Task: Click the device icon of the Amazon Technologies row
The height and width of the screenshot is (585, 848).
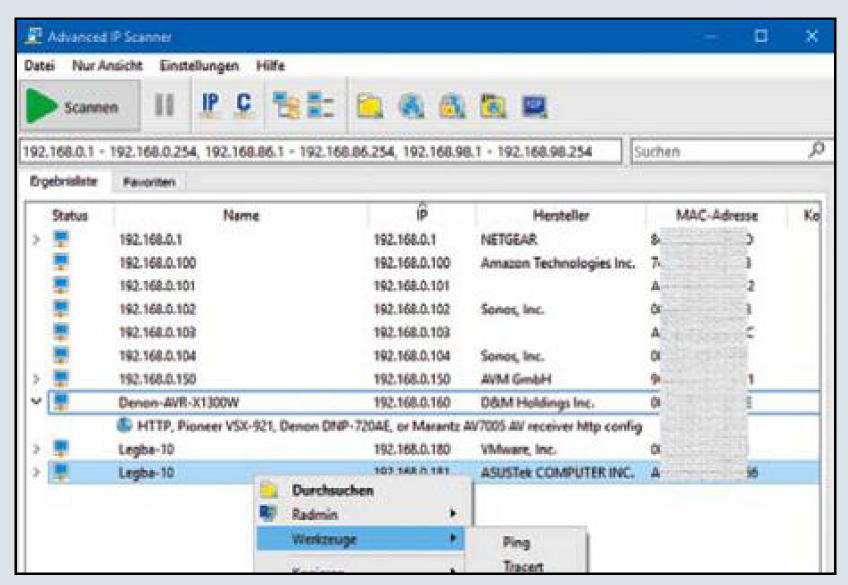Action: pyautogui.click(x=61, y=262)
